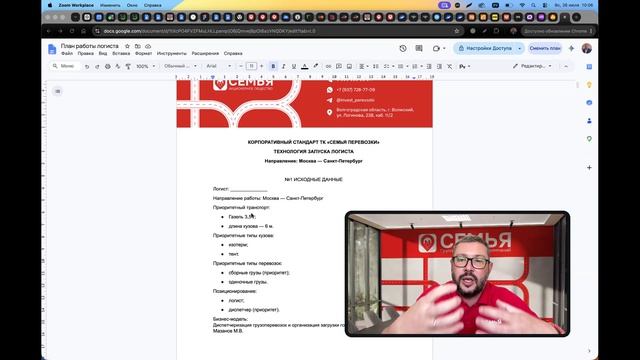Open the 'Вставка' menu
Image resolution: width=640 pixels, height=360 pixels.
[121, 53]
